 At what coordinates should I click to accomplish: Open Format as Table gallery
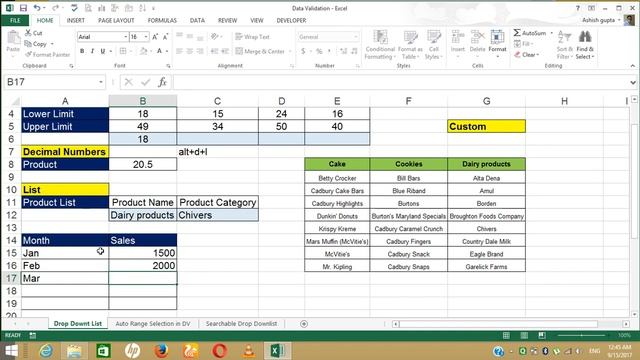coord(410,45)
